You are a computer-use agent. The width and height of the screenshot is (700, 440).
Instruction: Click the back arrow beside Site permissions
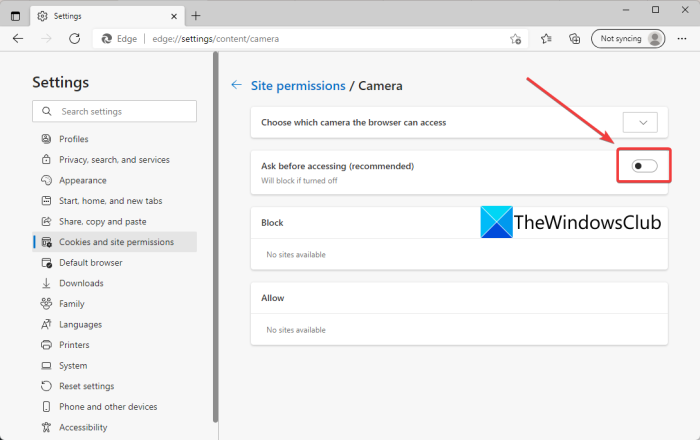point(236,85)
